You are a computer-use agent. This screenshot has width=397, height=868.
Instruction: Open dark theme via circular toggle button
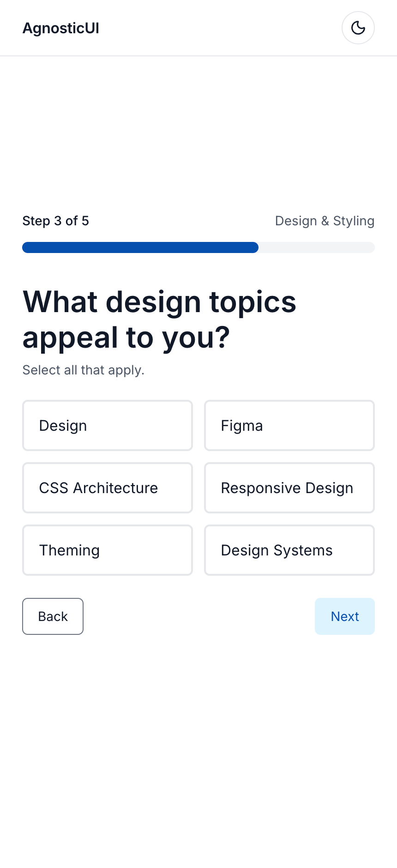(x=358, y=28)
